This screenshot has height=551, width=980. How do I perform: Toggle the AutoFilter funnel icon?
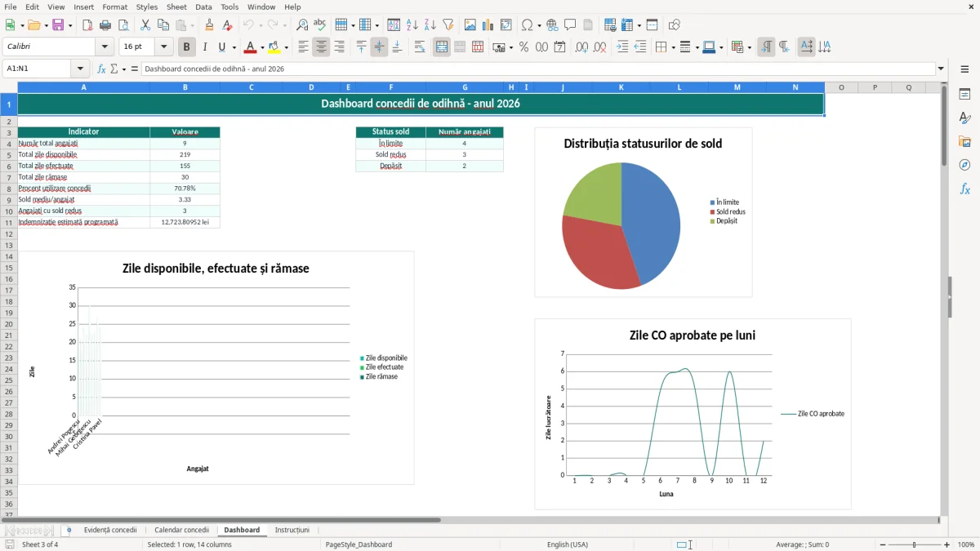click(x=448, y=25)
